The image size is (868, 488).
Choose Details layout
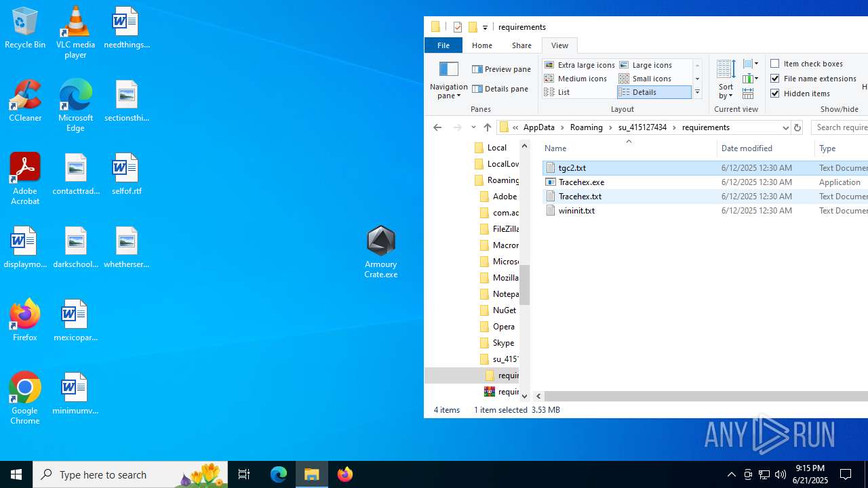click(x=654, y=92)
